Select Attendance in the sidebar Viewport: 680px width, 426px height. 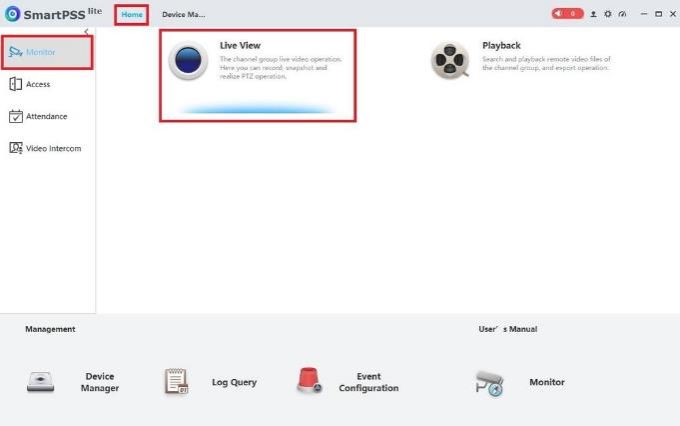point(47,116)
